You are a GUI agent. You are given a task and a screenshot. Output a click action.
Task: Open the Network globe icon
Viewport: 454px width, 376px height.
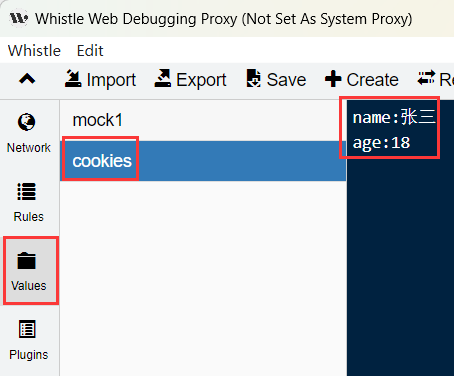(x=26, y=122)
